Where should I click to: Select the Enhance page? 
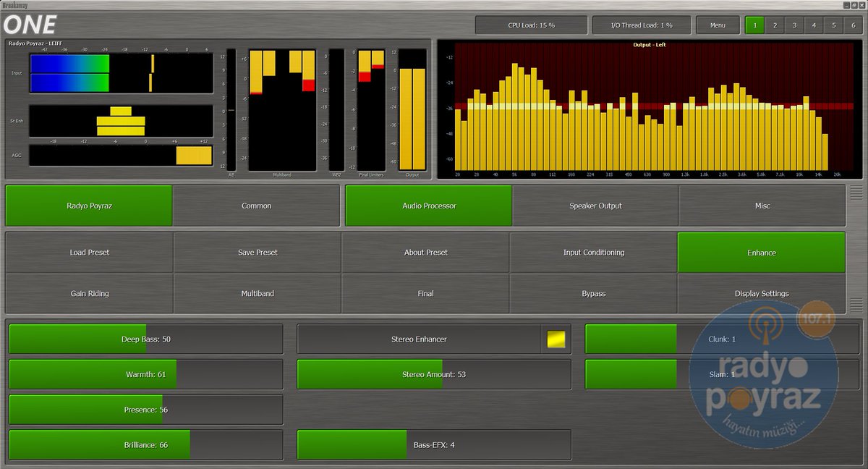pos(762,253)
